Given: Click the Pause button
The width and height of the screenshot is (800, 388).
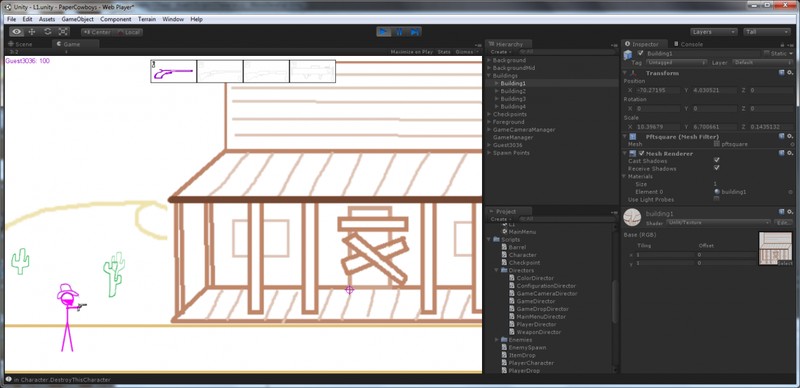Looking at the screenshot, I should (399, 32).
